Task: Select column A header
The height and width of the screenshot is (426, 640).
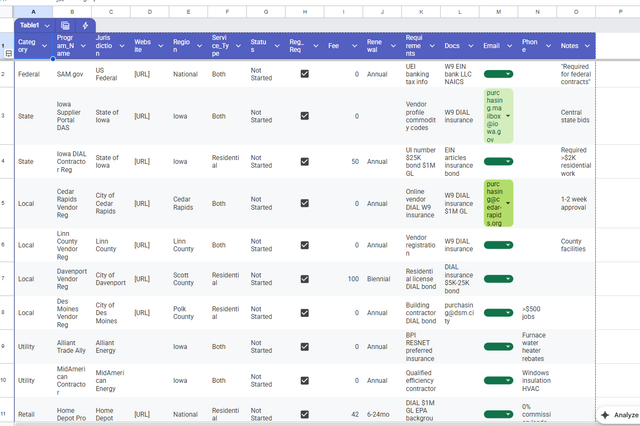Action: 33,12
